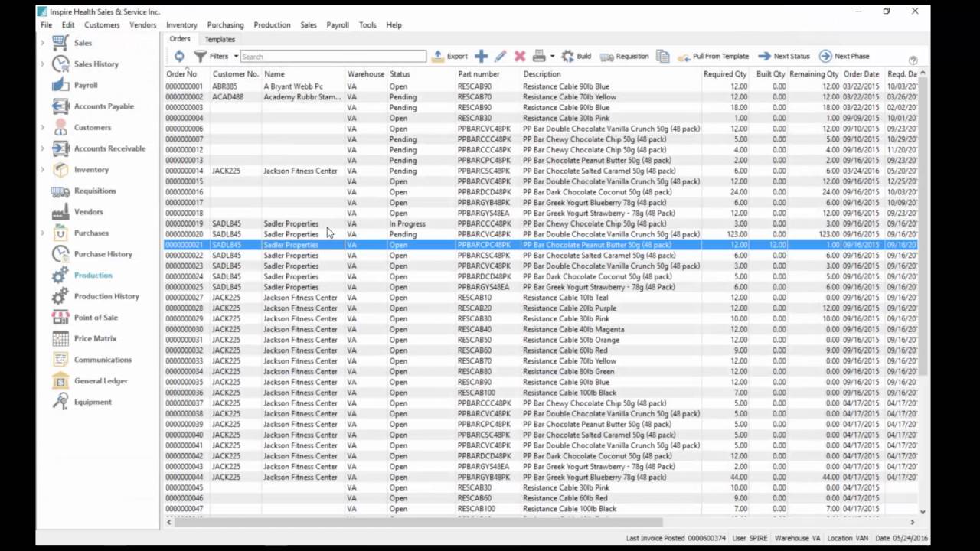Expand the Customers tree node
Viewport: 980px width, 551px height.
[x=42, y=128]
